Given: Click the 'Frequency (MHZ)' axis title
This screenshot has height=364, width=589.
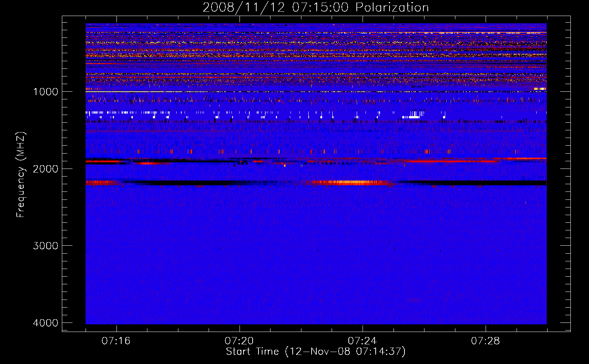Looking at the screenshot, I should 21,174.
